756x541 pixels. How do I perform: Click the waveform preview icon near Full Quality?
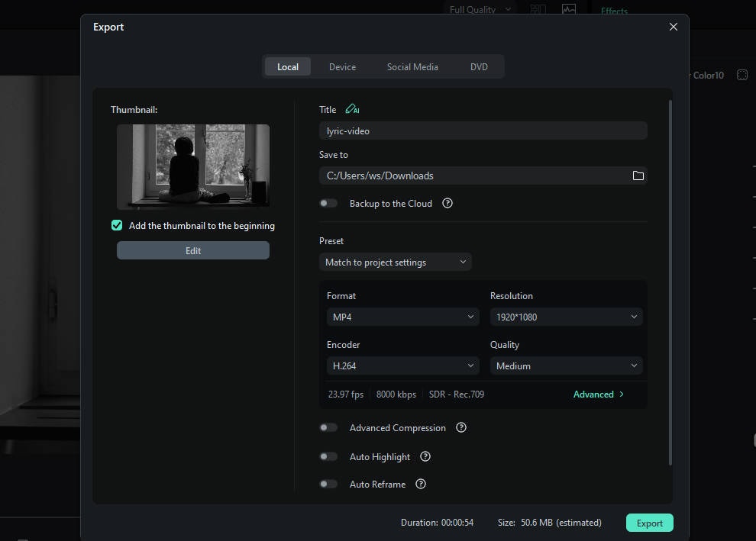click(x=569, y=8)
